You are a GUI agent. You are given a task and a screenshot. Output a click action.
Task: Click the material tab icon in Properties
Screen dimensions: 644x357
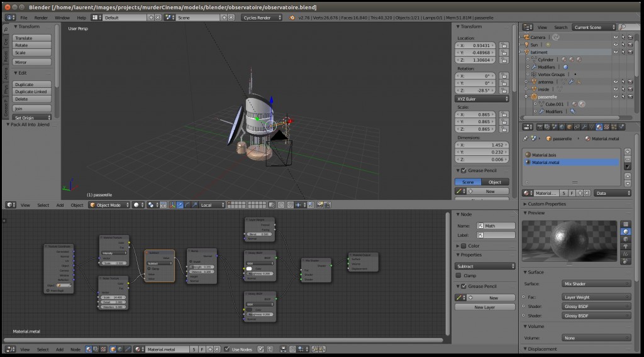click(x=599, y=126)
